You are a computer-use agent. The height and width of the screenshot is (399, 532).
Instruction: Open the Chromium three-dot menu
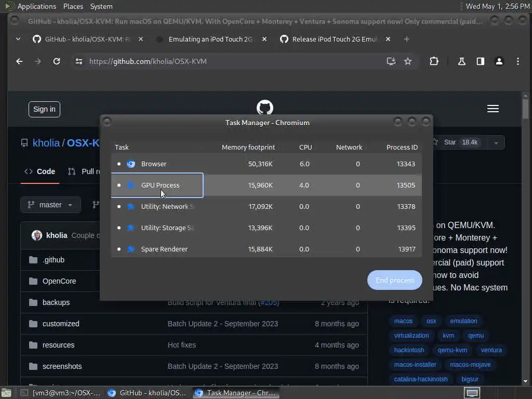point(518,61)
